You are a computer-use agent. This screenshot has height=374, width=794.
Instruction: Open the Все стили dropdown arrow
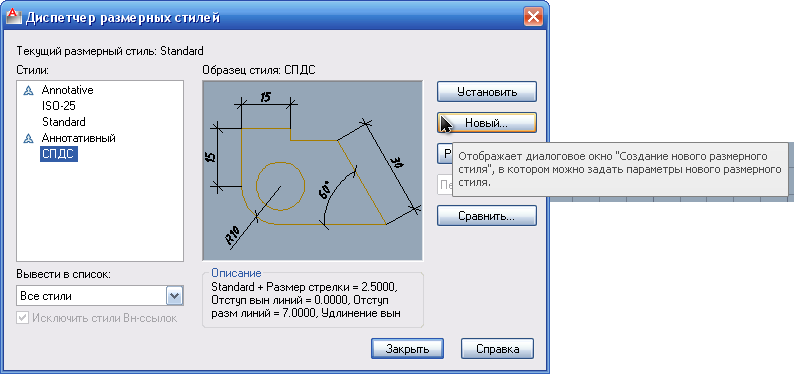point(175,296)
